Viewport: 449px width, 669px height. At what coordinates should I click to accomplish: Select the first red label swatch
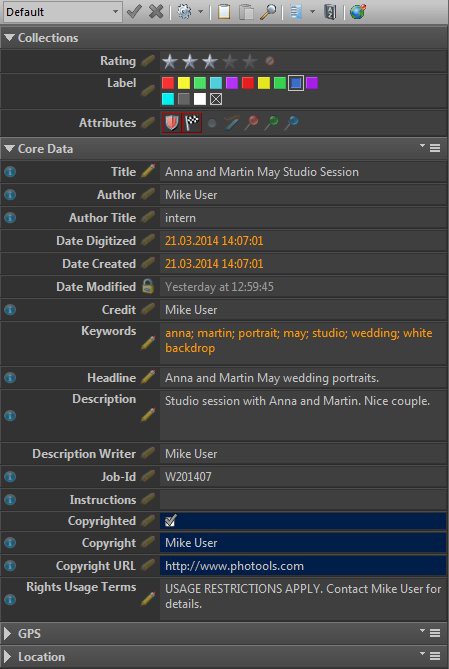click(168, 83)
